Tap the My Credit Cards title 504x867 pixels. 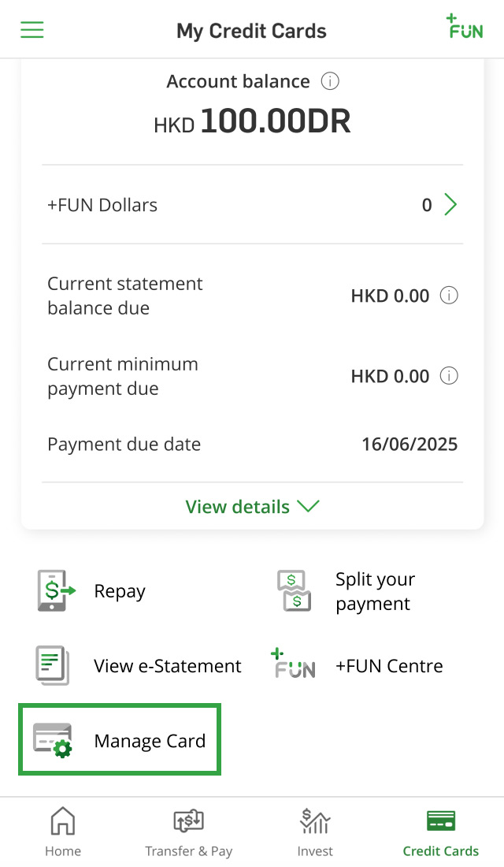tap(251, 32)
